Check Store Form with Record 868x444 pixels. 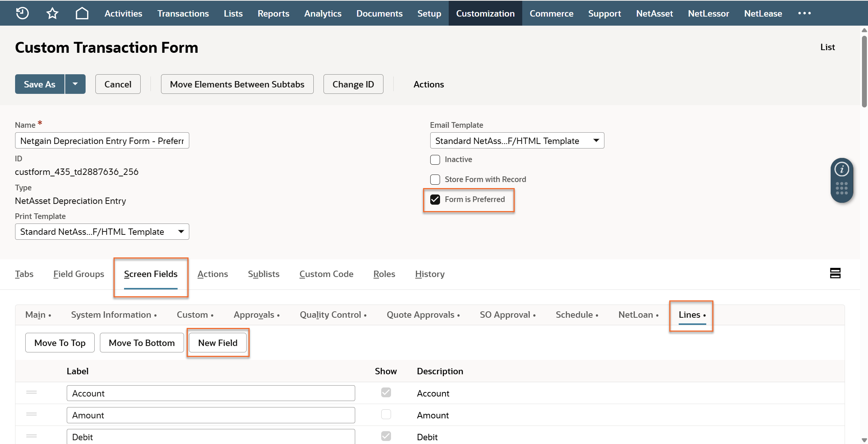click(x=435, y=179)
